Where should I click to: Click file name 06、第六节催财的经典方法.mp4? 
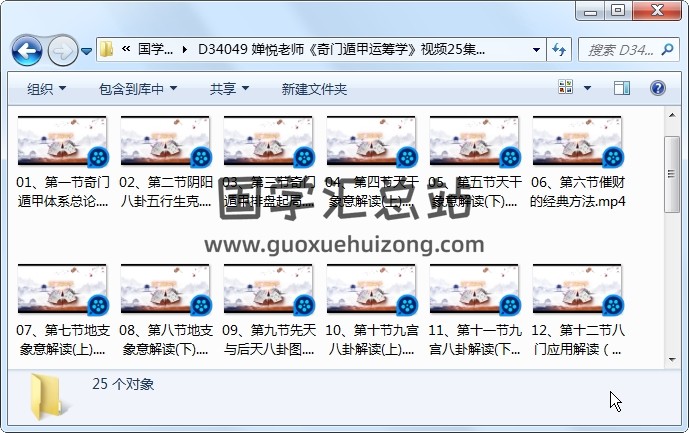[x=577, y=192]
